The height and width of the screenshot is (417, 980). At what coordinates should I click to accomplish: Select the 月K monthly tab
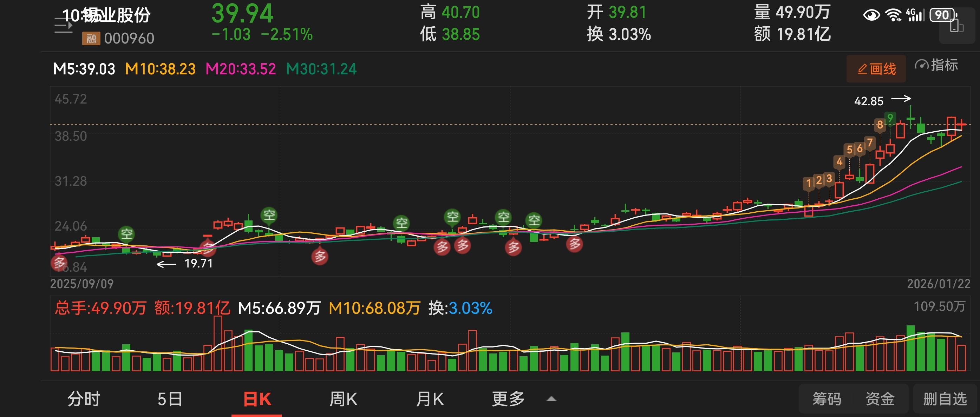[430, 399]
